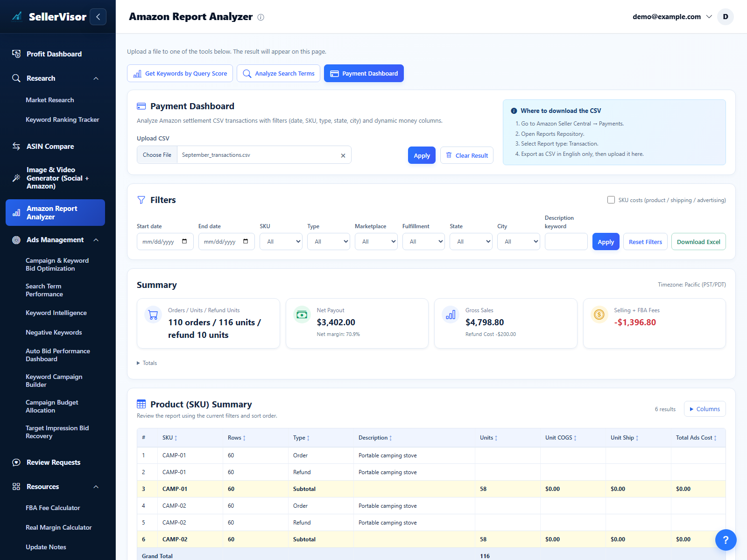Switch to Analyze Search Terms tab
This screenshot has width=747, height=560.
278,73
